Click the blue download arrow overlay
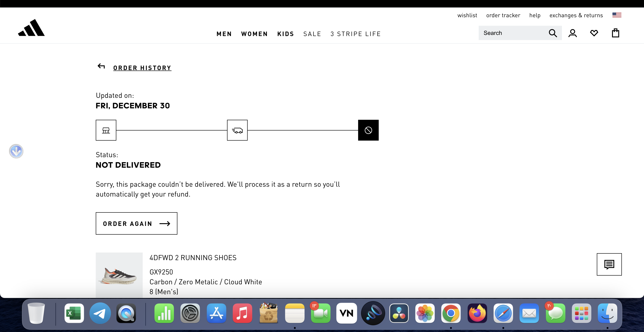 click(16, 151)
